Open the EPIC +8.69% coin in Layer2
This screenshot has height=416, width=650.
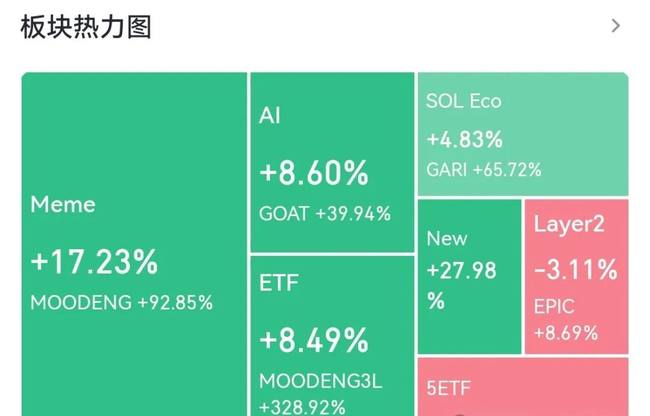(x=566, y=319)
